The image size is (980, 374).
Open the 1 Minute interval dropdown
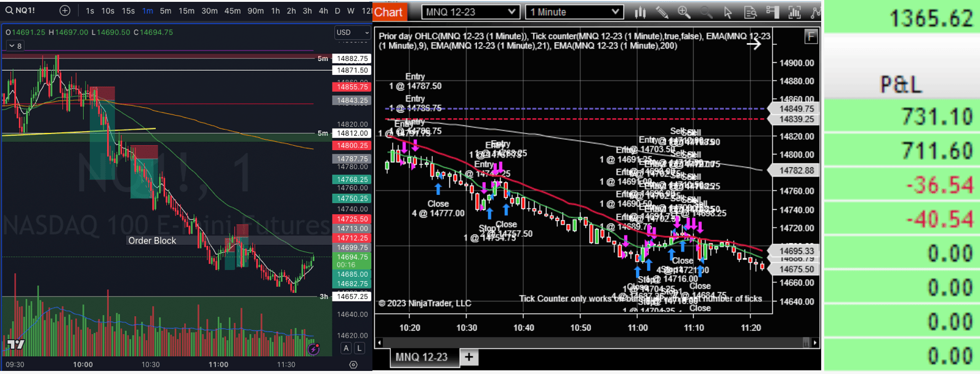574,12
